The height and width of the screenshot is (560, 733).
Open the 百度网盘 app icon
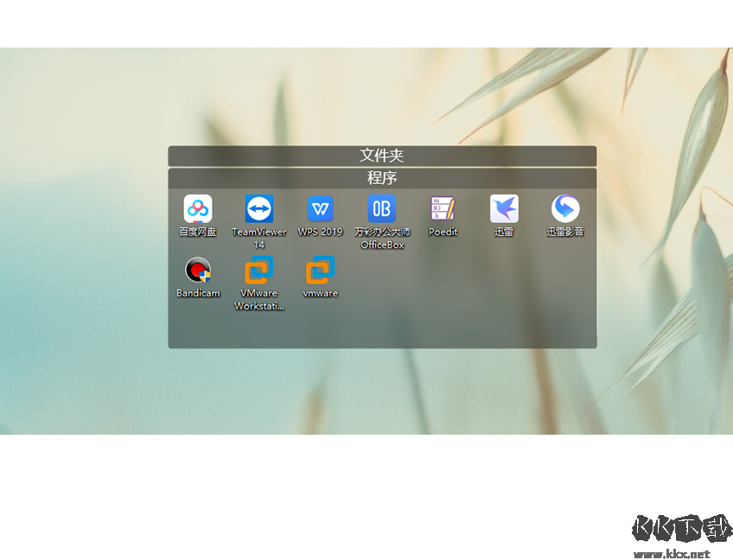click(x=198, y=208)
